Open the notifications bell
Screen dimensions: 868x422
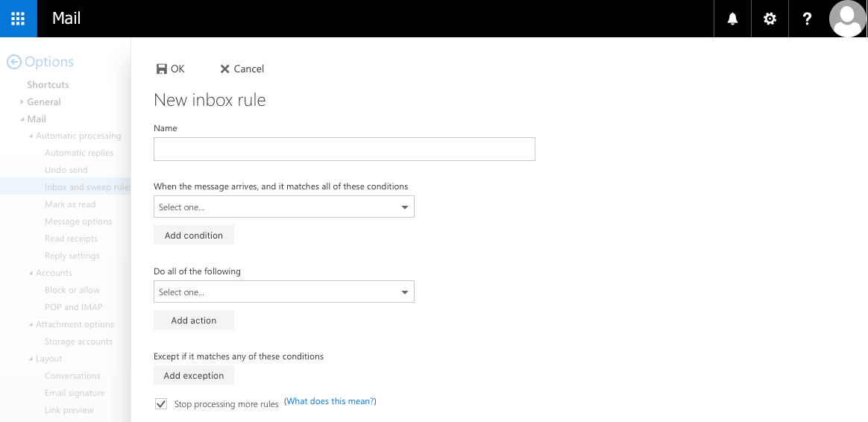(732, 19)
